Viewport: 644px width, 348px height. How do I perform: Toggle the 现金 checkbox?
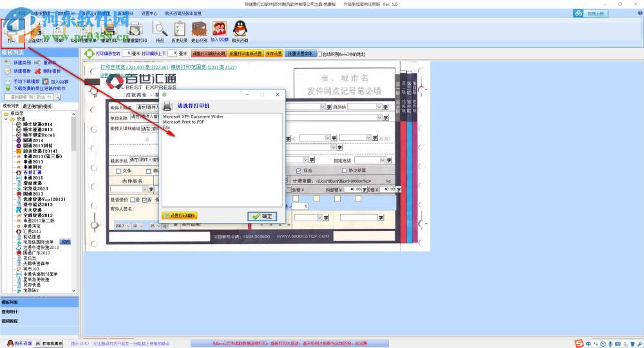point(299,170)
